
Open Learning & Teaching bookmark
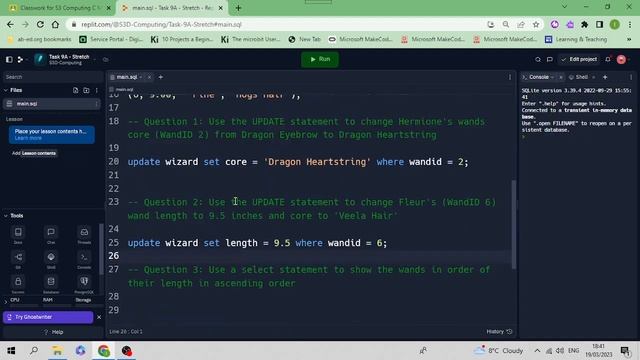576,40
